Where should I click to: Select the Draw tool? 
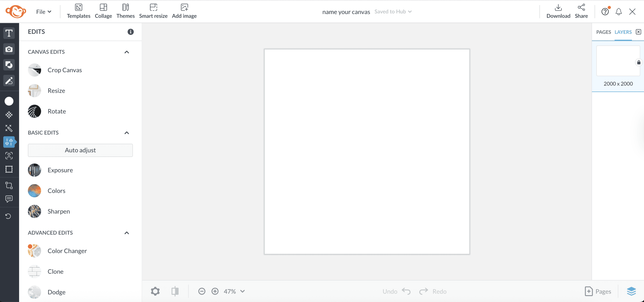click(9, 81)
